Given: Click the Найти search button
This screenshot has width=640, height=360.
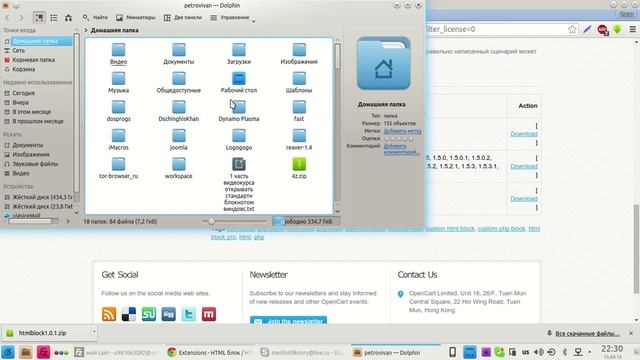Looking at the screenshot, I should (x=95, y=18).
